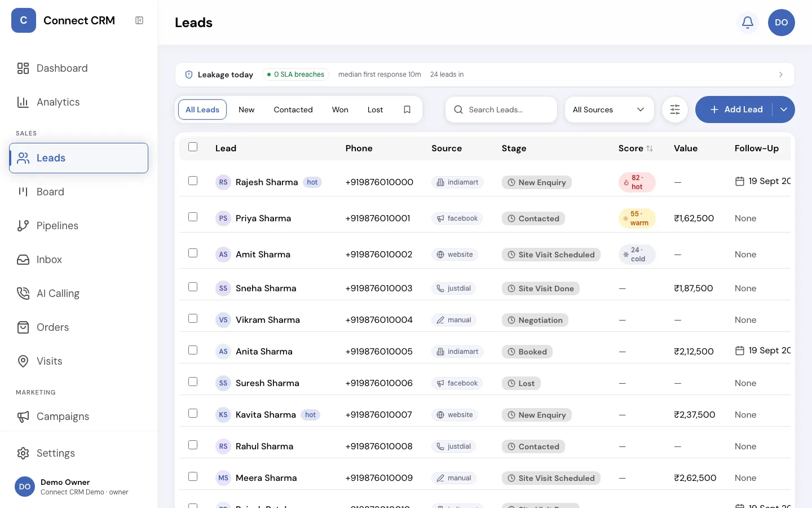Open Pipelines in sidebar
The image size is (812, 508).
[x=78, y=226]
